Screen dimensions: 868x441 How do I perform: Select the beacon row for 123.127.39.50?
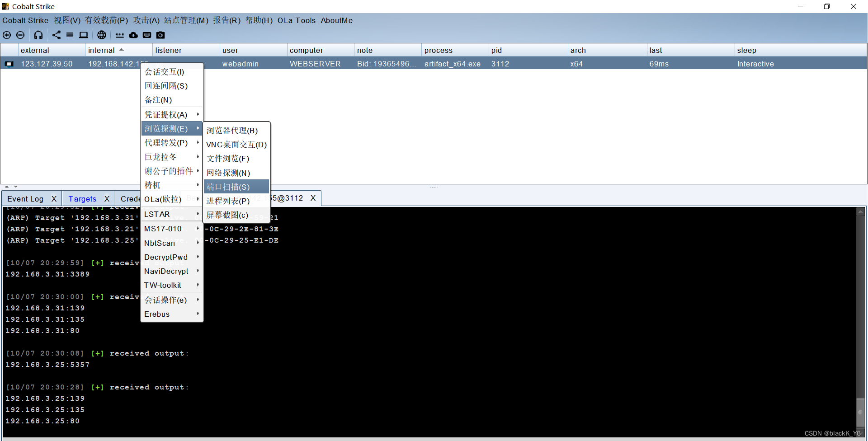click(x=47, y=64)
